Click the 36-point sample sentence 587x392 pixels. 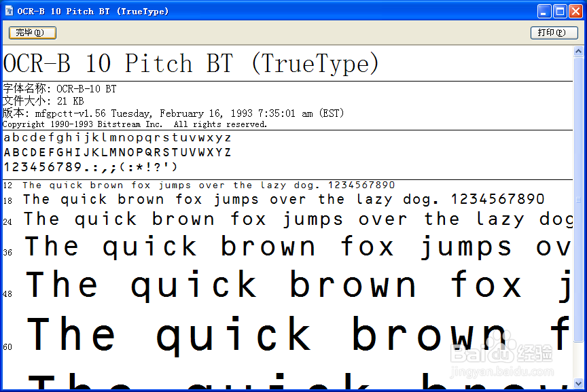[298, 247]
